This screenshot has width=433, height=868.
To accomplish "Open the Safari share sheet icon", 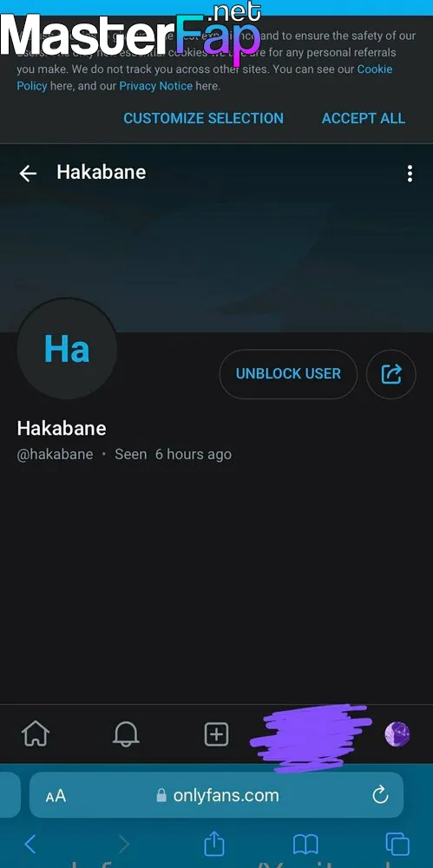I will 213,843.
